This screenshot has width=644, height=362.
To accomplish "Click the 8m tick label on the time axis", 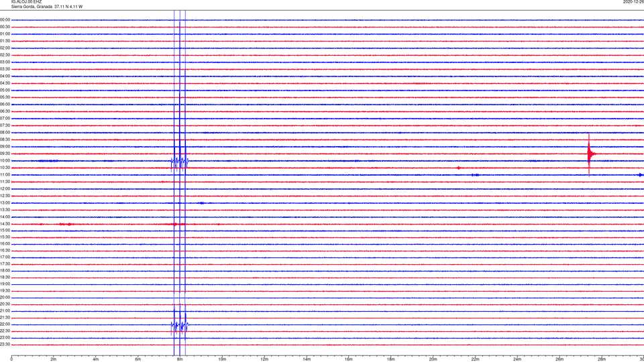I will [180, 359].
